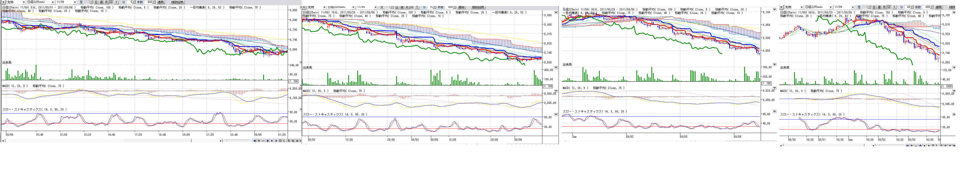
Task: Click zoom-in plus icon in first chart's bottom toolbar
Action: click(259, 141)
